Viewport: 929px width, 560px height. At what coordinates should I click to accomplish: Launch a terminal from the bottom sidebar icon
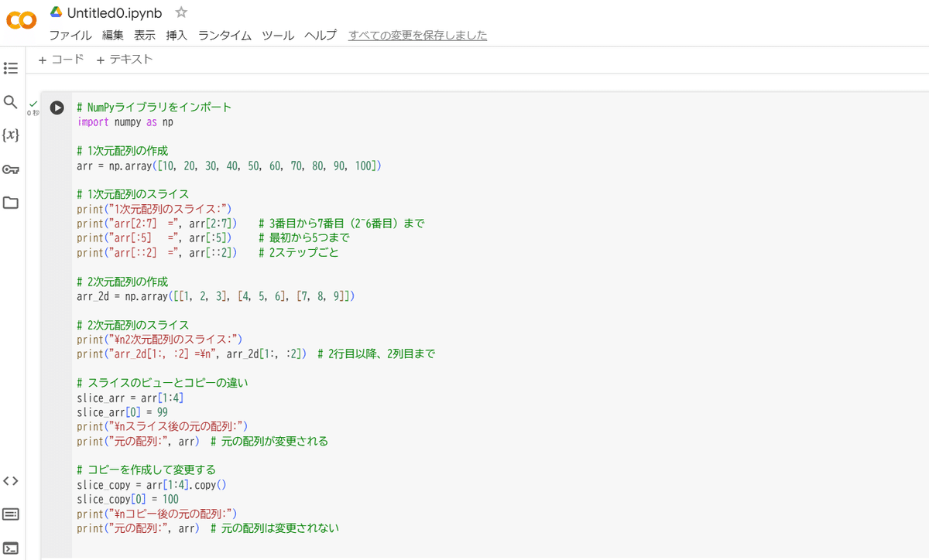[11, 548]
